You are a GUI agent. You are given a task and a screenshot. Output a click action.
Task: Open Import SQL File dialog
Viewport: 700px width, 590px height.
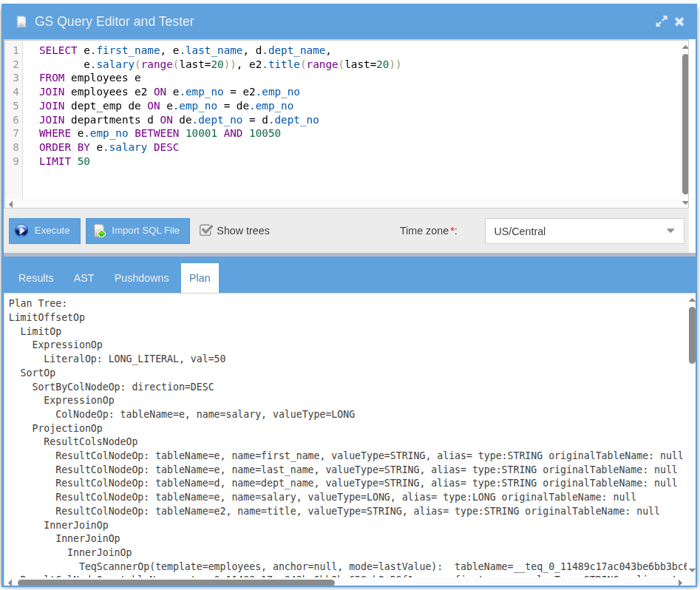pos(137,231)
